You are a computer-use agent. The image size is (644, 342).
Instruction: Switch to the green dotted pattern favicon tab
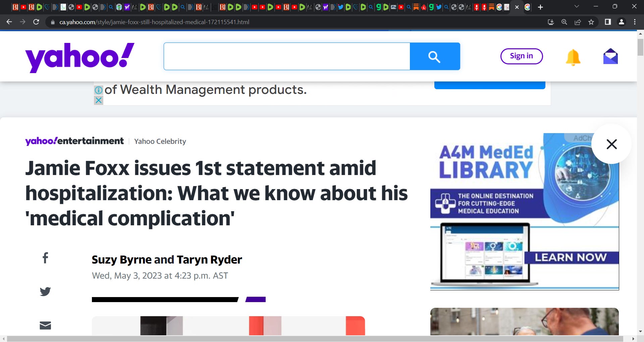coord(63,7)
